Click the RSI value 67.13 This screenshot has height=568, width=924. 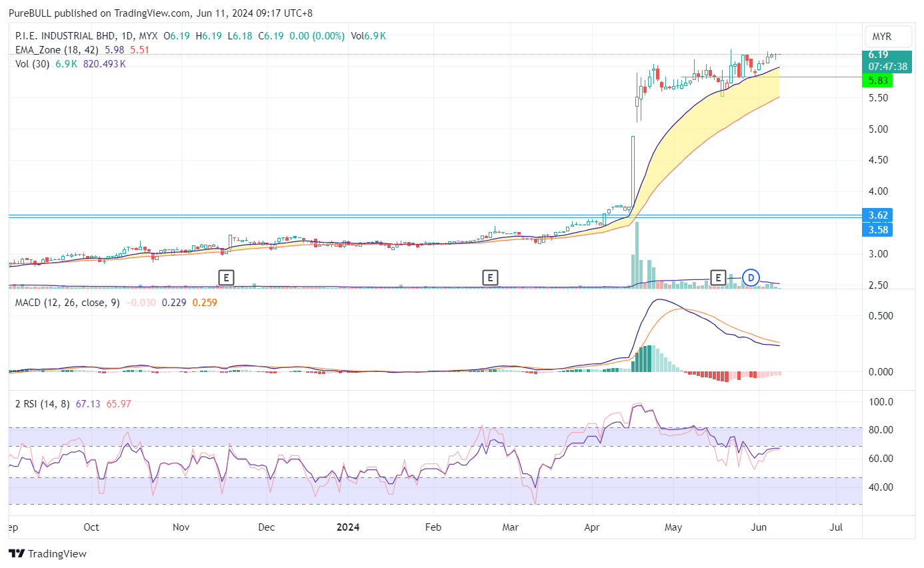(87, 404)
